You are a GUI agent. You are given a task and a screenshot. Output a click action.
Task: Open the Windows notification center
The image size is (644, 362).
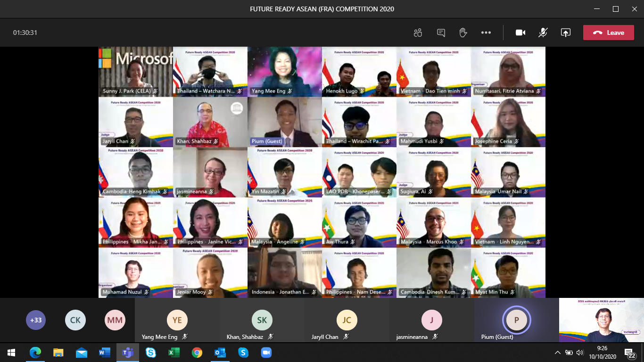click(x=629, y=353)
